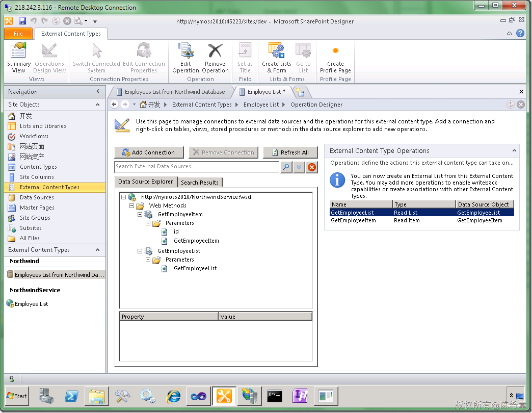This screenshot has width=532, height=413.
Task: Click the Save icon in quick access toolbar
Action: (22, 21)
